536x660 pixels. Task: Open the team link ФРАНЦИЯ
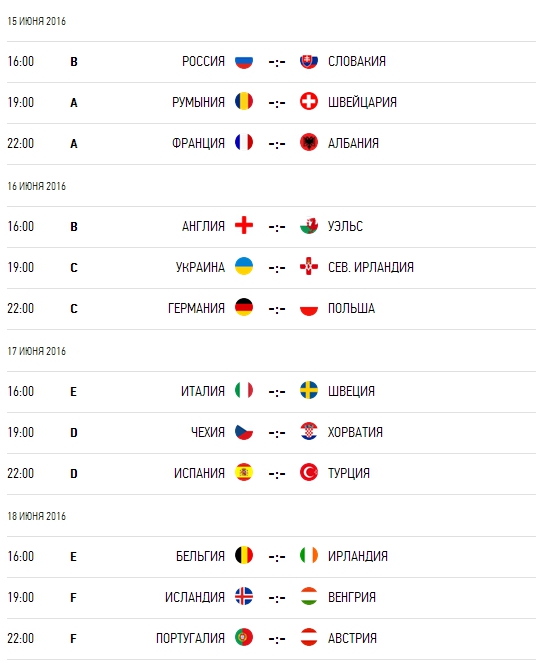coord(198,143)
